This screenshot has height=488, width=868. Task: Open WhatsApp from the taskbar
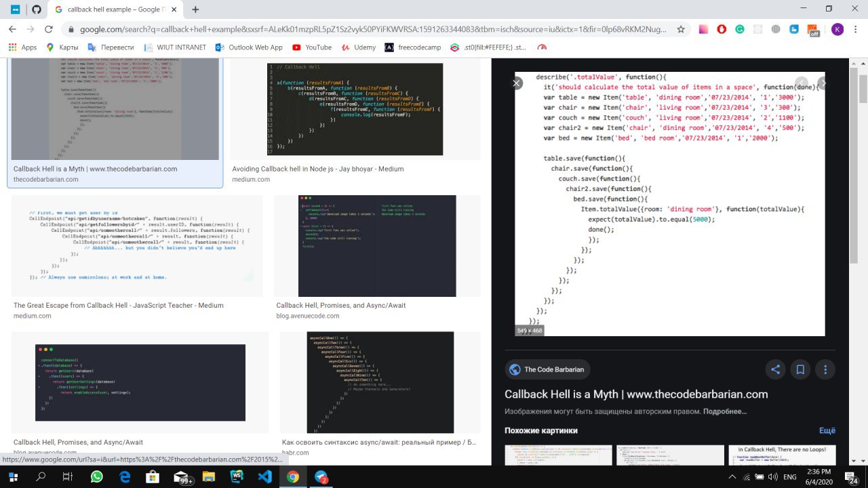pyautogui.click(x=97, y=476)
